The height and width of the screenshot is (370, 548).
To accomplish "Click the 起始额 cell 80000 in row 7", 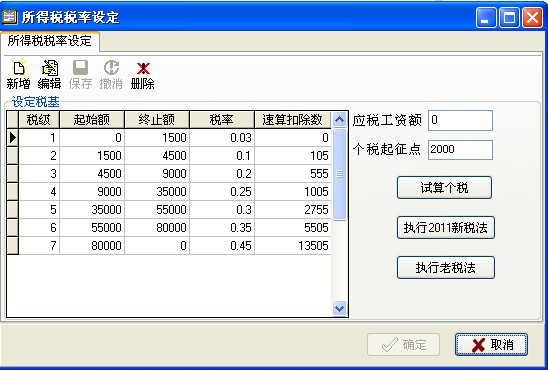I will point(92,246).
